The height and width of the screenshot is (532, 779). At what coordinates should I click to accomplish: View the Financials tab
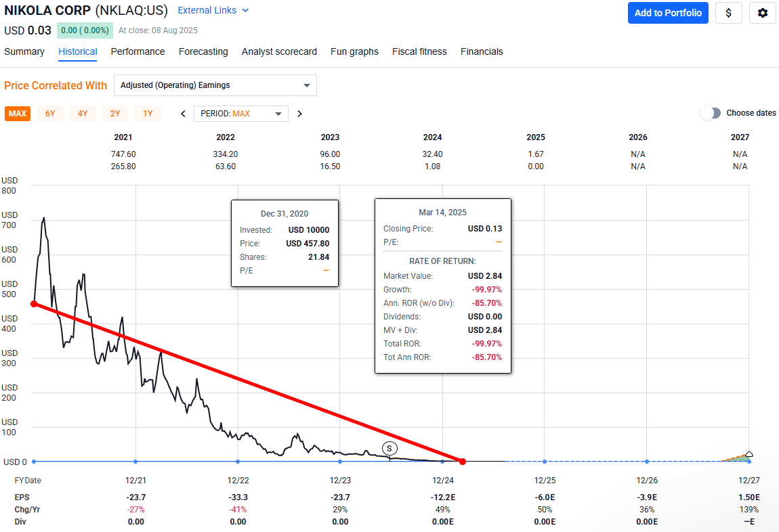(x=482, y=51)
